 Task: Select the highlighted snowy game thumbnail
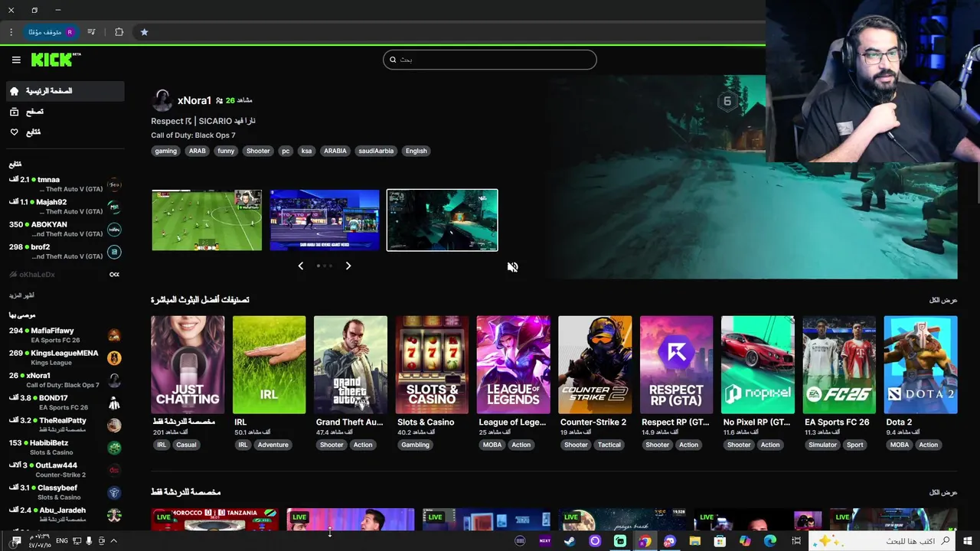(x=443, y=220)
